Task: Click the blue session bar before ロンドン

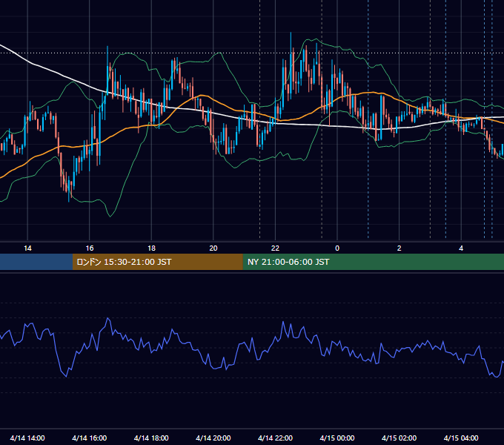Action: coord(36,262)
